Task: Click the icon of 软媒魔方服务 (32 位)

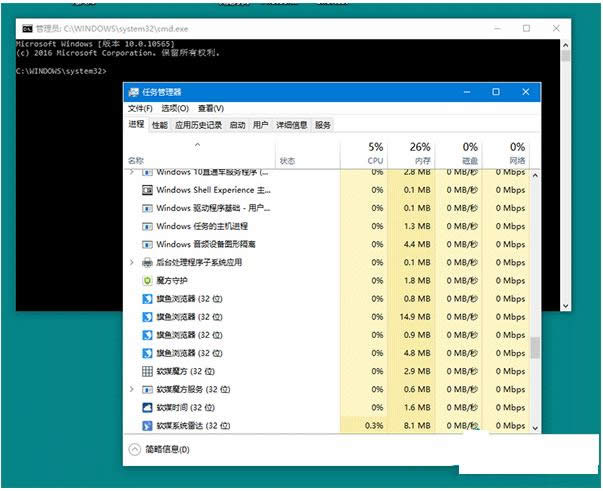Action: coord(147,389)
